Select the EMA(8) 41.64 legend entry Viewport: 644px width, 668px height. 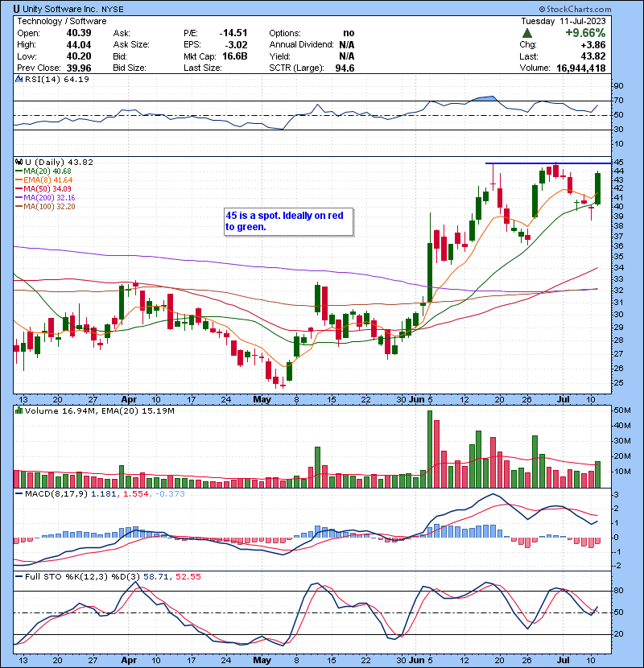click(44, 179)
